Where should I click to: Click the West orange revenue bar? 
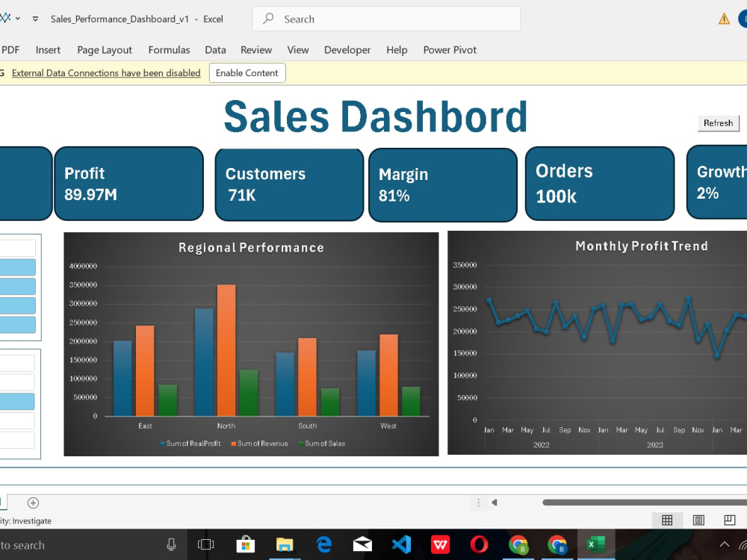tap(388, 376)
